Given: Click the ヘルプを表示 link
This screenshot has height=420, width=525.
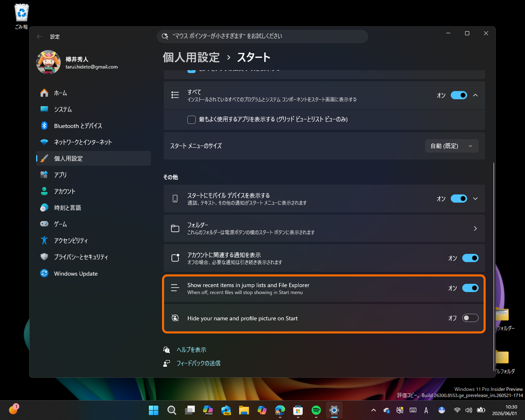Looking at the screenshot, I should pos(192,349).
